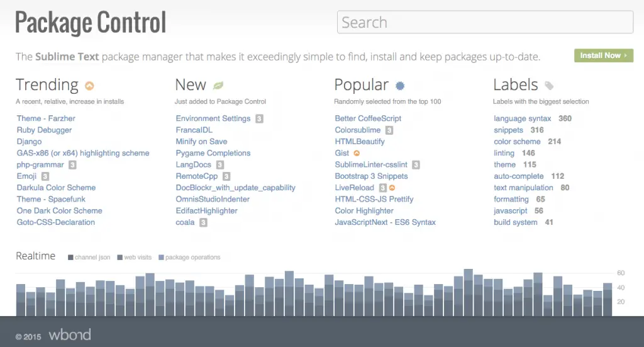
Task: Select the auto-complete label
Action: point(519,176)
